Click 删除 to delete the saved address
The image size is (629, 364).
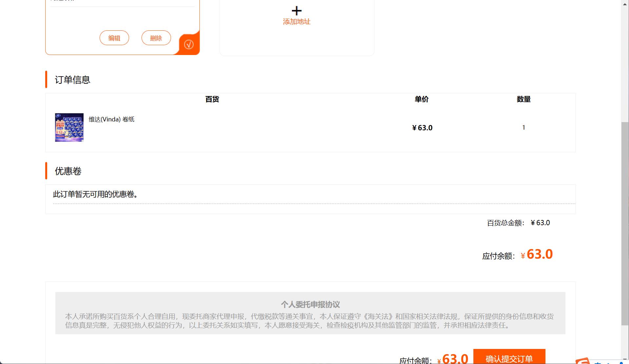(156, 38)
